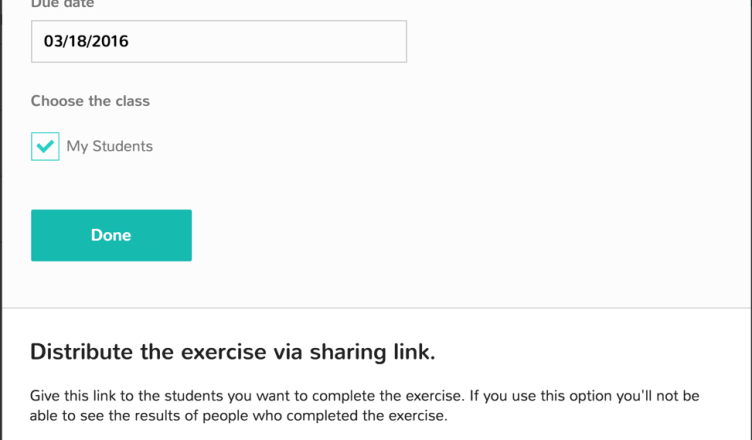Click the word 'class' in Choose label

coord(132,101)
